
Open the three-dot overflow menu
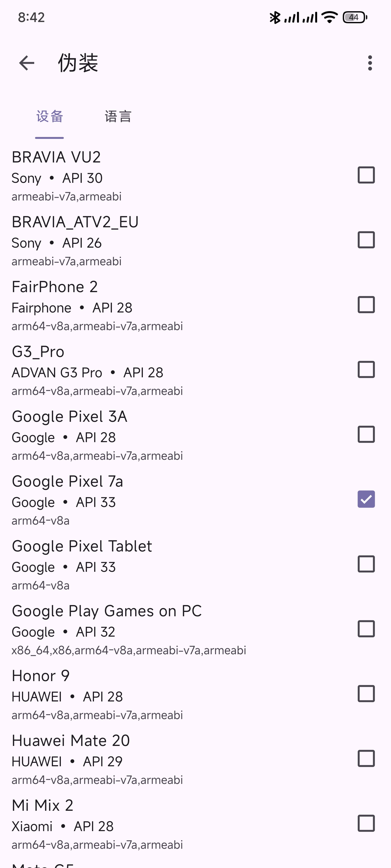(370, 63)
